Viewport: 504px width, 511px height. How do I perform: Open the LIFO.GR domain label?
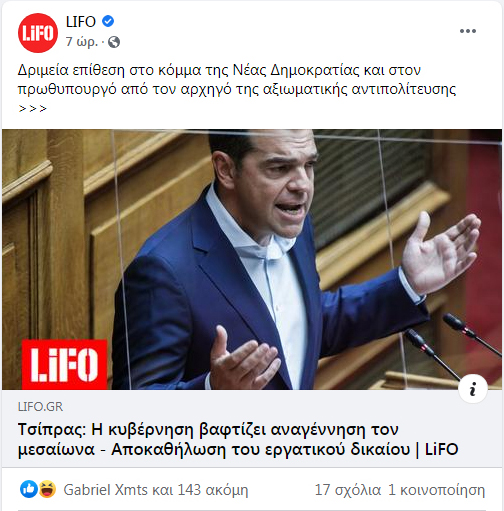40,407
